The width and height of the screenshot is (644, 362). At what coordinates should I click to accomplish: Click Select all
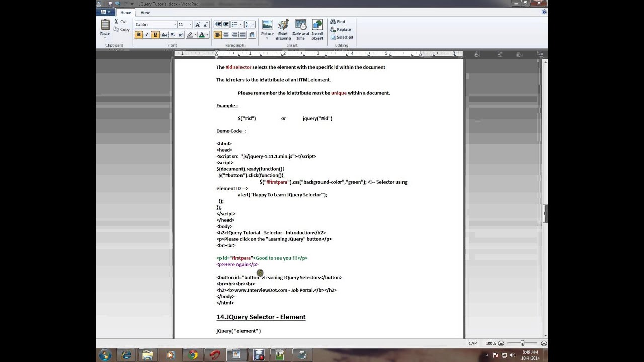coord(342,37)
